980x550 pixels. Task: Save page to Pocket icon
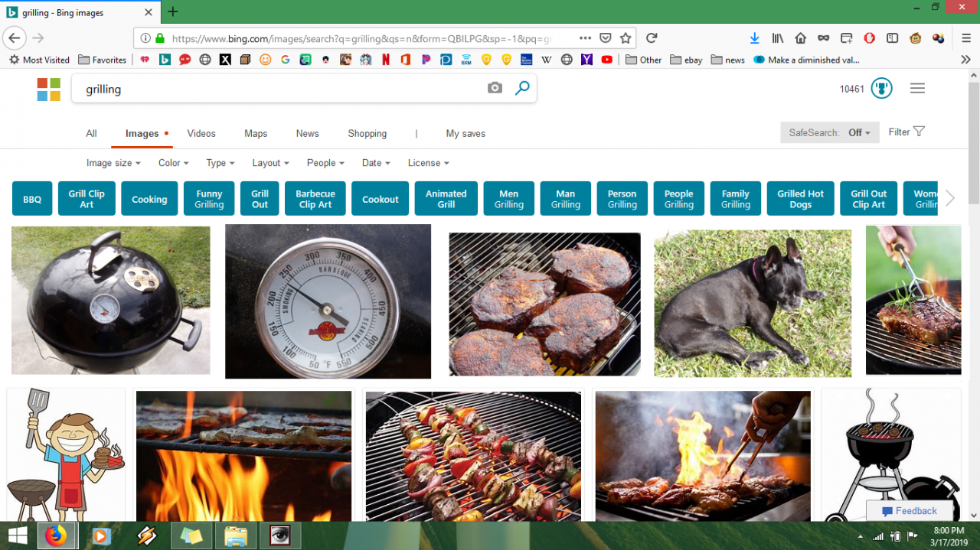606,38
